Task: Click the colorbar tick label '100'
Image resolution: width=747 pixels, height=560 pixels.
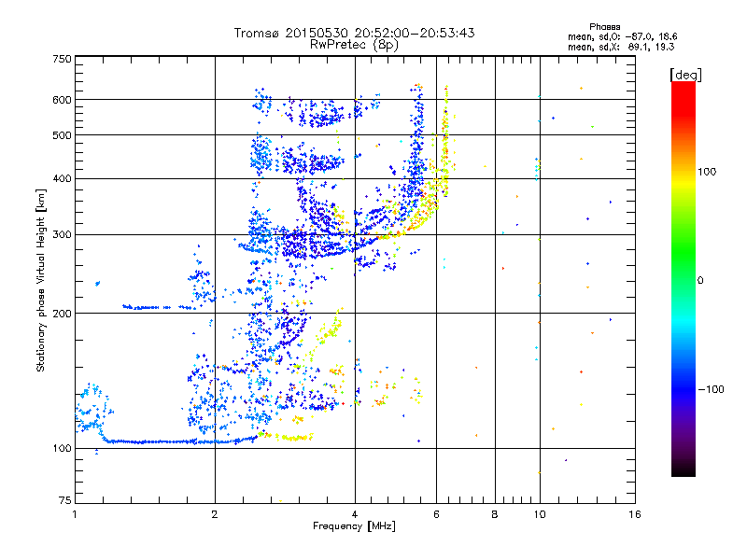Action: (x=707, y=172)
